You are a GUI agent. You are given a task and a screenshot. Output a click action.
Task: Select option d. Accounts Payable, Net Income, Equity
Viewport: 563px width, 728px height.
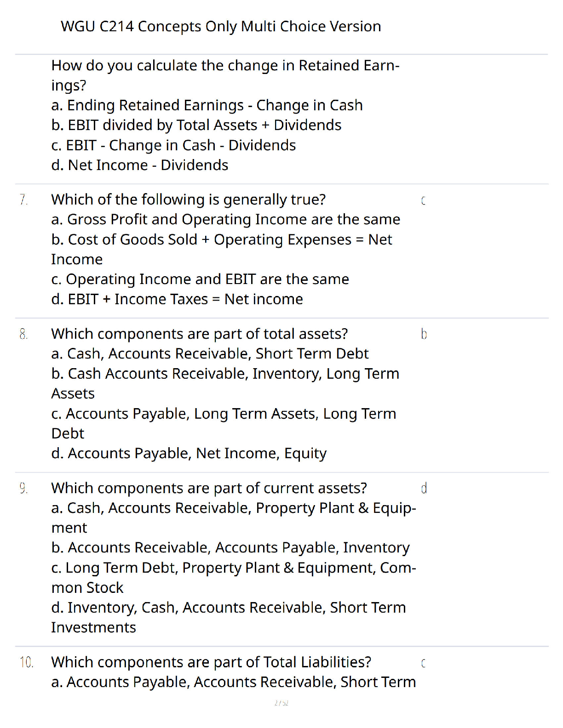pos(189,454)
